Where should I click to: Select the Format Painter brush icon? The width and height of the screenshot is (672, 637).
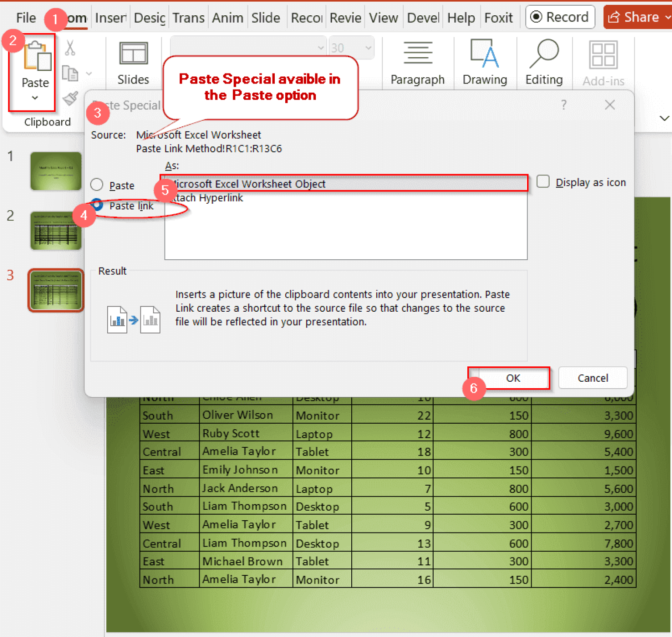[70, 99]
